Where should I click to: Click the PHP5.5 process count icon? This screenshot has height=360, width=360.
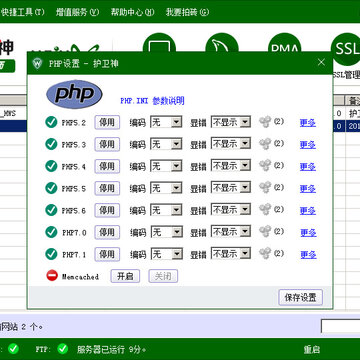point(265,188)
